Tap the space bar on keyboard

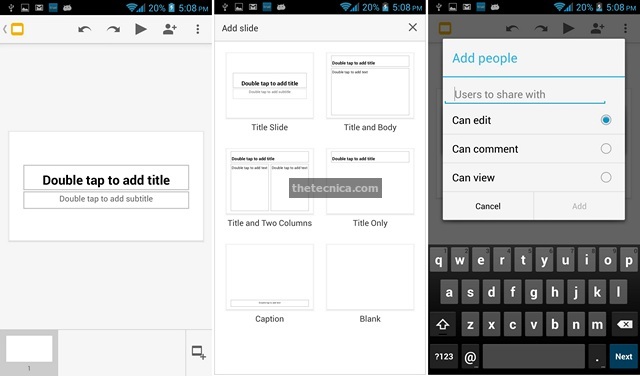coord(534,356)
